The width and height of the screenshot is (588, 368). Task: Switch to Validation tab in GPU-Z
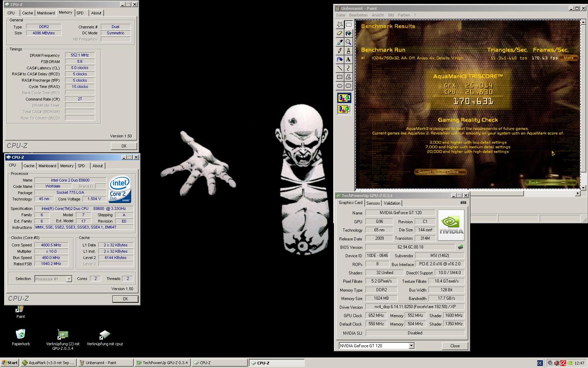pyautogui.click(x=392, y=203)
